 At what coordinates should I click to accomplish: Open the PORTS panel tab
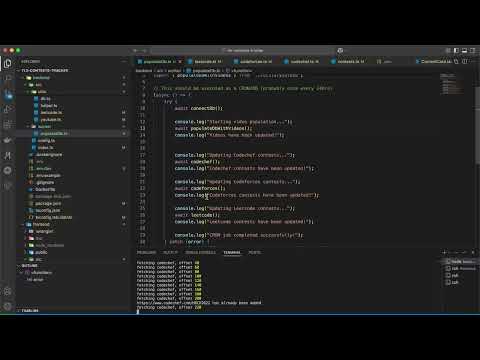pos(254,252)
